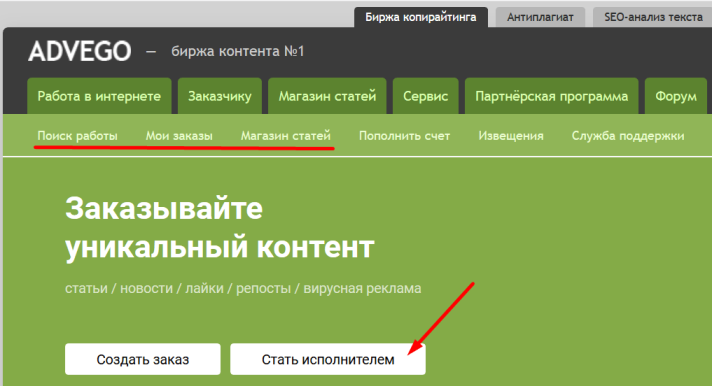
Task: Click the Пополнить счет link
Action: pyautogui.click(x=405, y=136)
